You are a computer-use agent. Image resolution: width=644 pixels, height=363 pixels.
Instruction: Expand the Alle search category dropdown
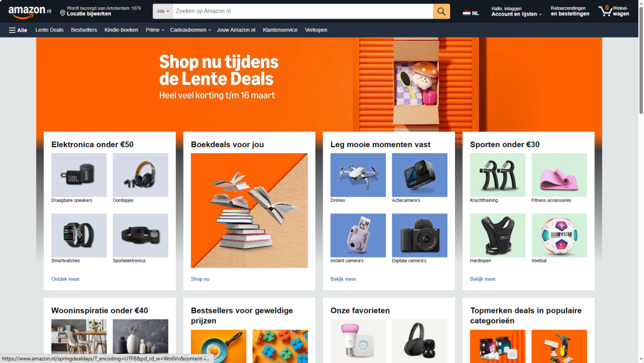163,11
